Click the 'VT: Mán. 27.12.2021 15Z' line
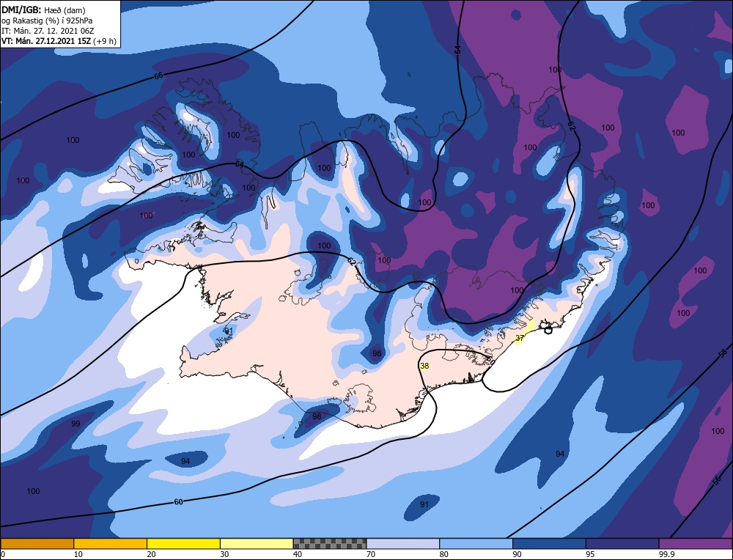The width and height of the screenshot is (733, 560). point(46,41)
